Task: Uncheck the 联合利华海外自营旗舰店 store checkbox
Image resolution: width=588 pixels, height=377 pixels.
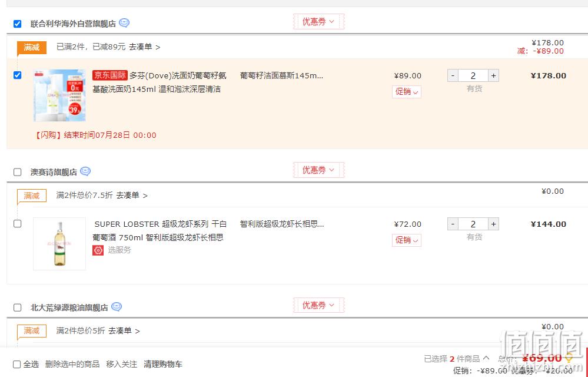Action: click(x=17, y=24)
